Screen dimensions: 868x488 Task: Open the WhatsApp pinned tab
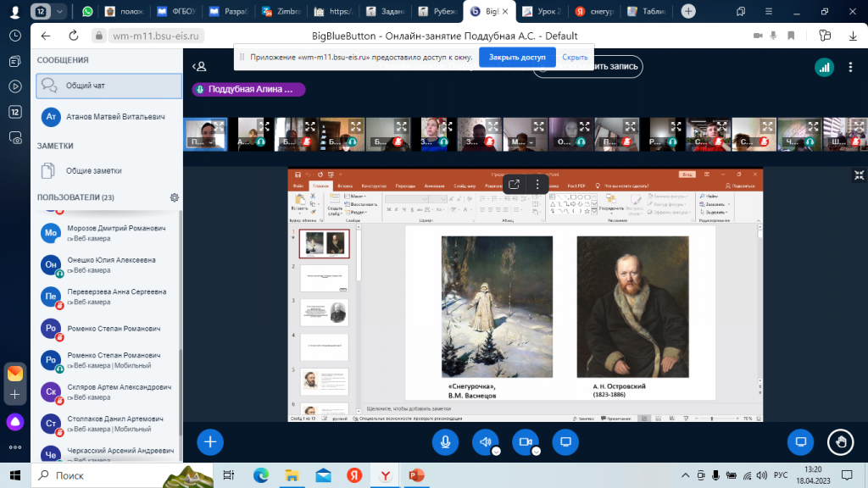(87, 11)
